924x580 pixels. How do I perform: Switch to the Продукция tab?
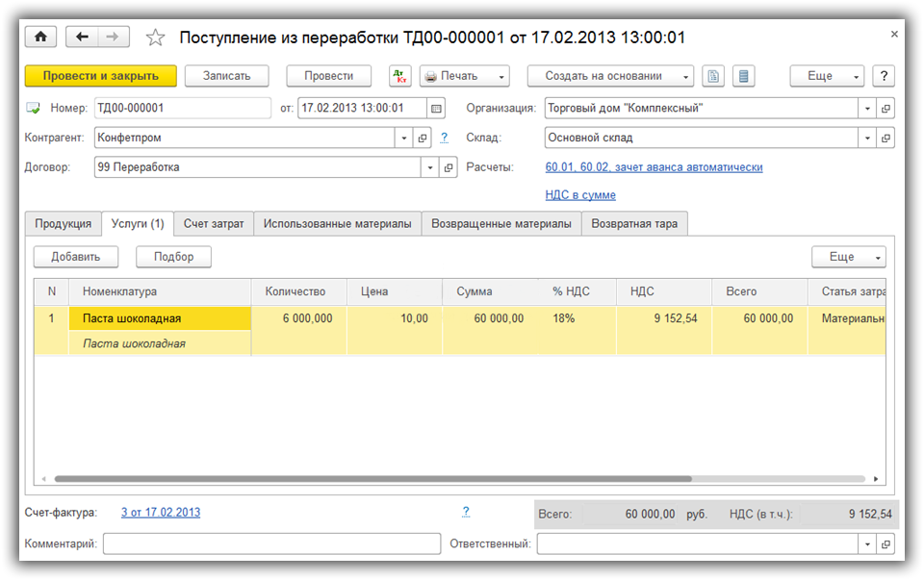(63, 224)
